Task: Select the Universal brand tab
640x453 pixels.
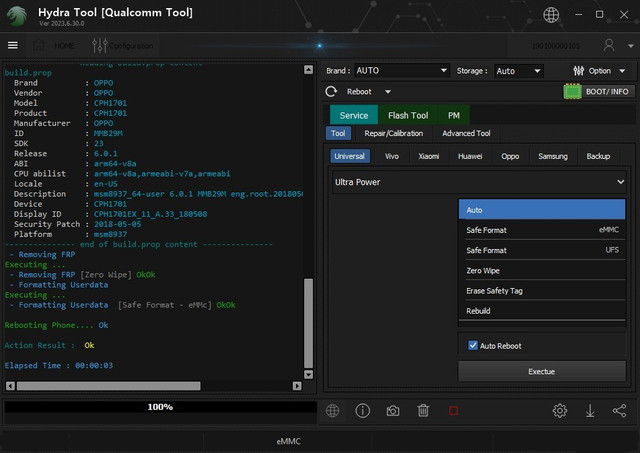Action: click(x=349, y=156)
